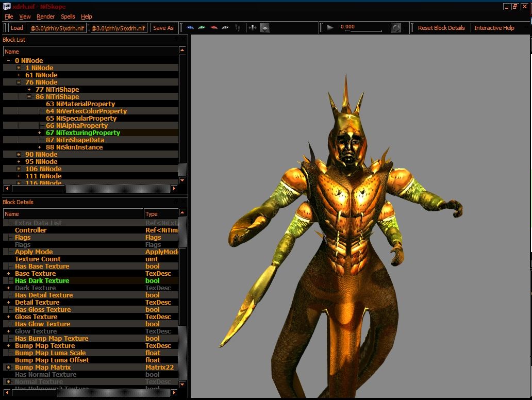532x400 pixels.
Task: Open the Help menu
Action: pyautogui.click(x=87, y=16)
